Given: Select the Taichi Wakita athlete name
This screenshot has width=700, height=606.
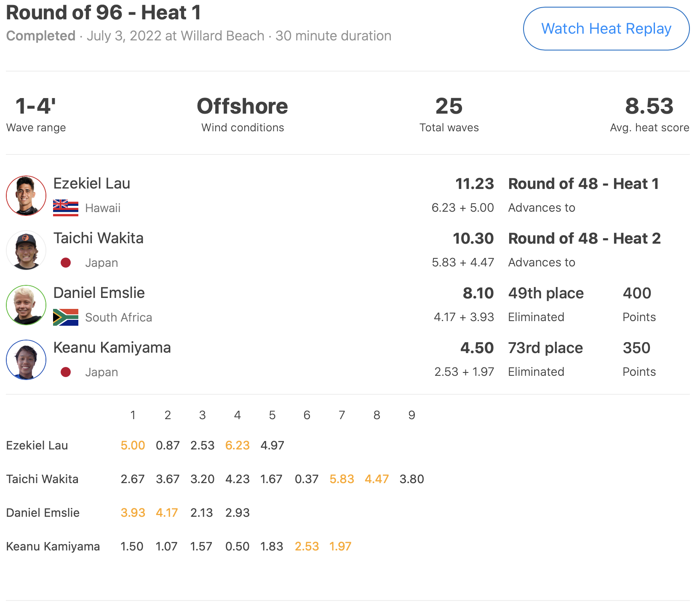Looking at the screenshot, I should click(x=99, y=238).
